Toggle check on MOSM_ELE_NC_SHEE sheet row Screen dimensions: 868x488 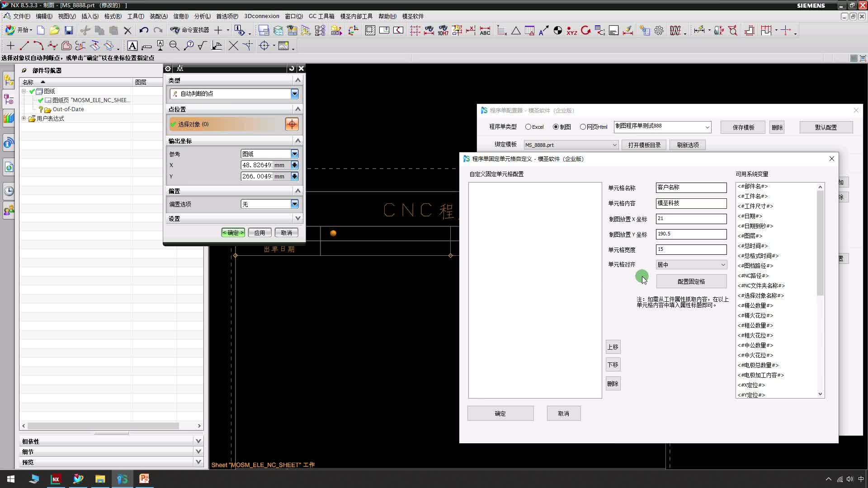tap(41, 100)
